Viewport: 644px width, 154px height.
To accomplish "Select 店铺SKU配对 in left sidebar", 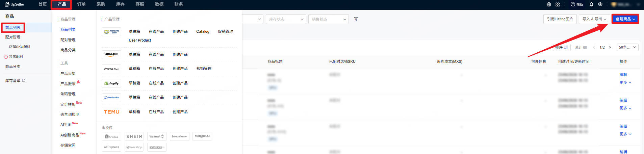I will coord(20,47).
